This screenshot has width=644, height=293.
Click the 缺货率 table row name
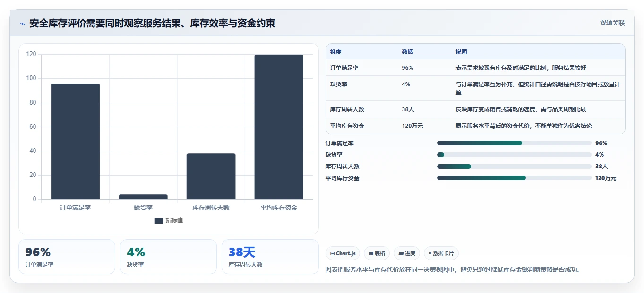click(x=338, y=84)
